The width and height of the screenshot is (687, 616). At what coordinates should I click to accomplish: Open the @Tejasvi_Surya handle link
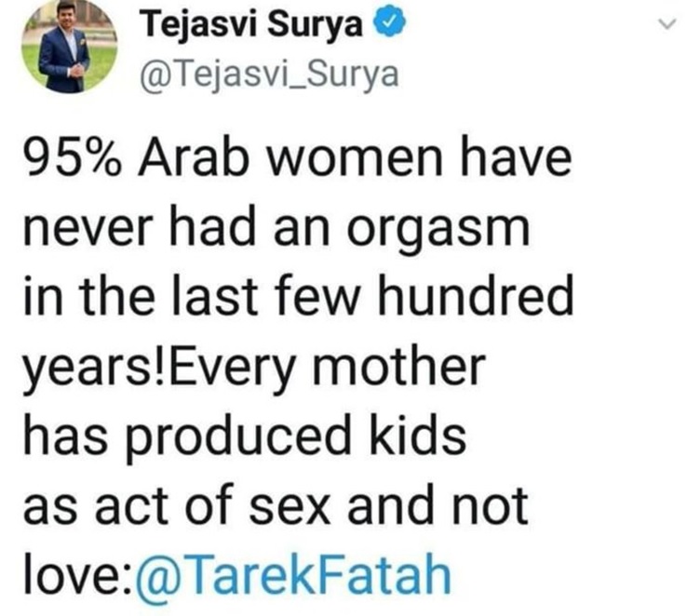click(268, 74)
